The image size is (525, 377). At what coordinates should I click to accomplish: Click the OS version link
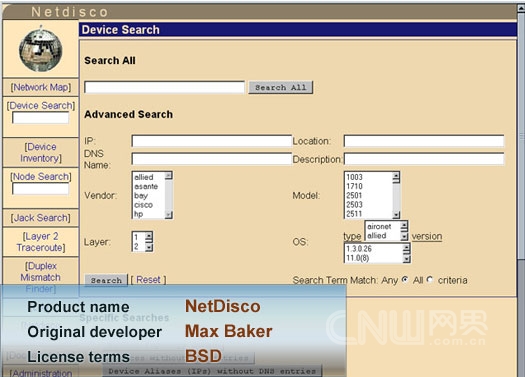tap(427, 236)
